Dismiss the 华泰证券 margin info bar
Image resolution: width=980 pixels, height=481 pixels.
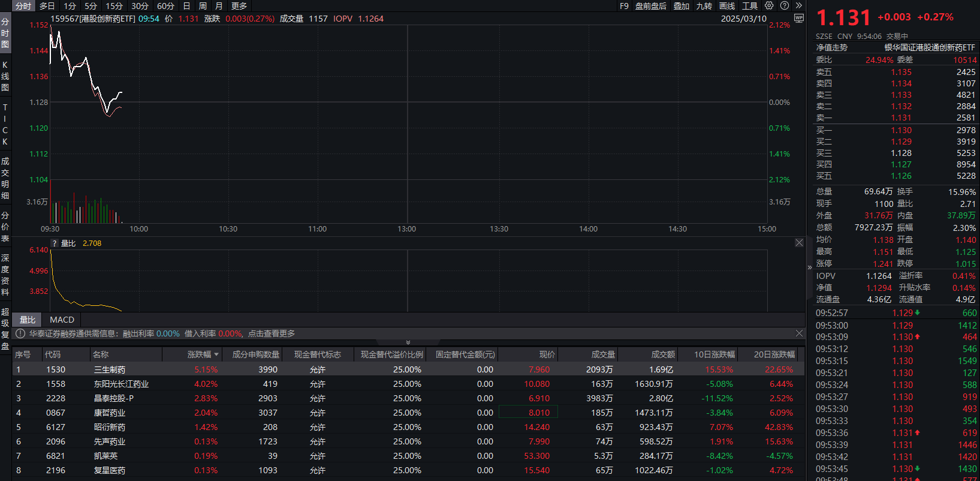coord(799,333)
